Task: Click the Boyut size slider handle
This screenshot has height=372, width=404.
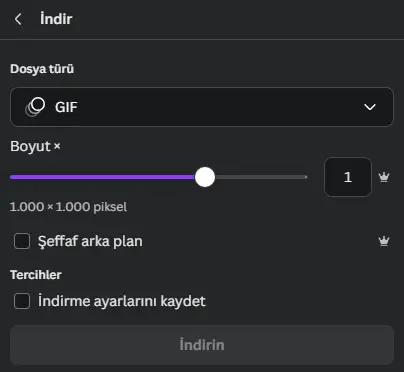Action: tap(205, 177)
